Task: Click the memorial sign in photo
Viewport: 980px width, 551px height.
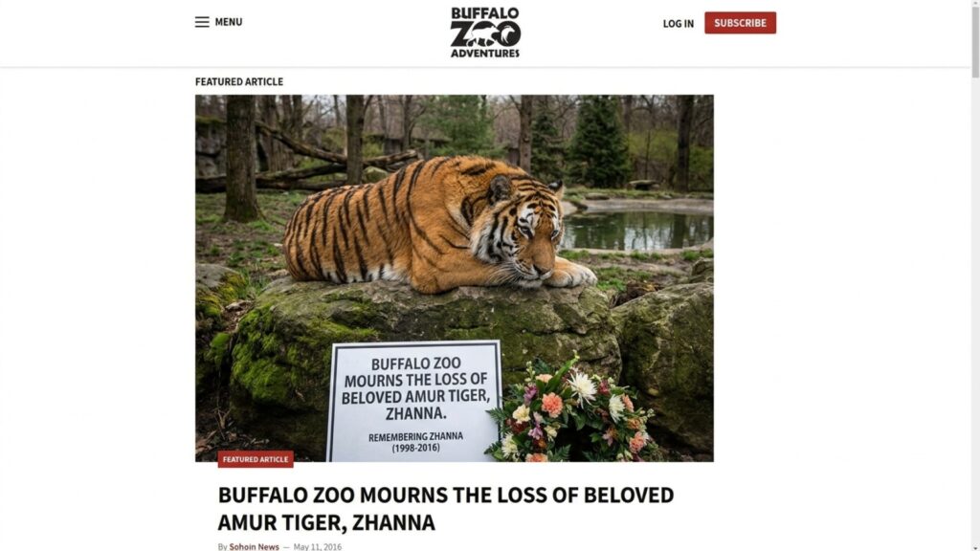Action: (x=415, y=402)
